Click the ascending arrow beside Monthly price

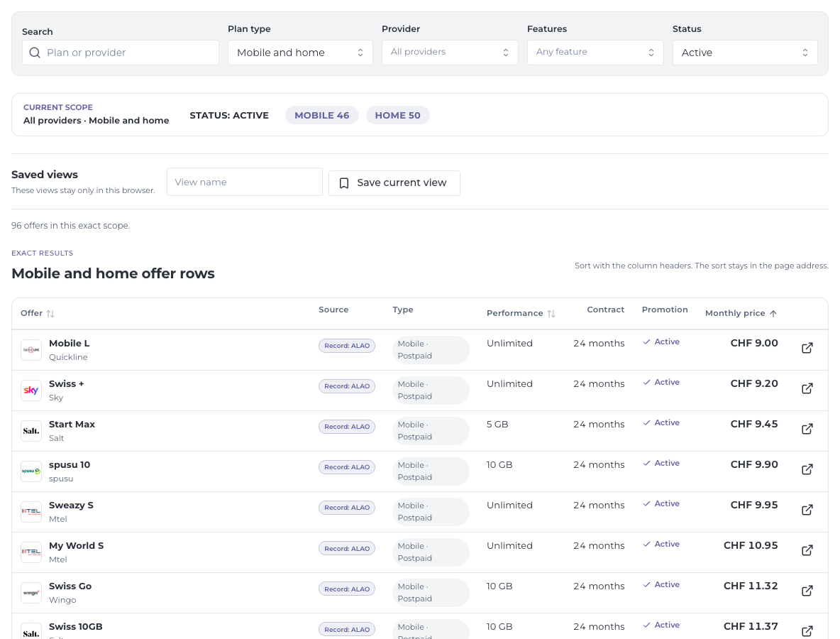773,314
